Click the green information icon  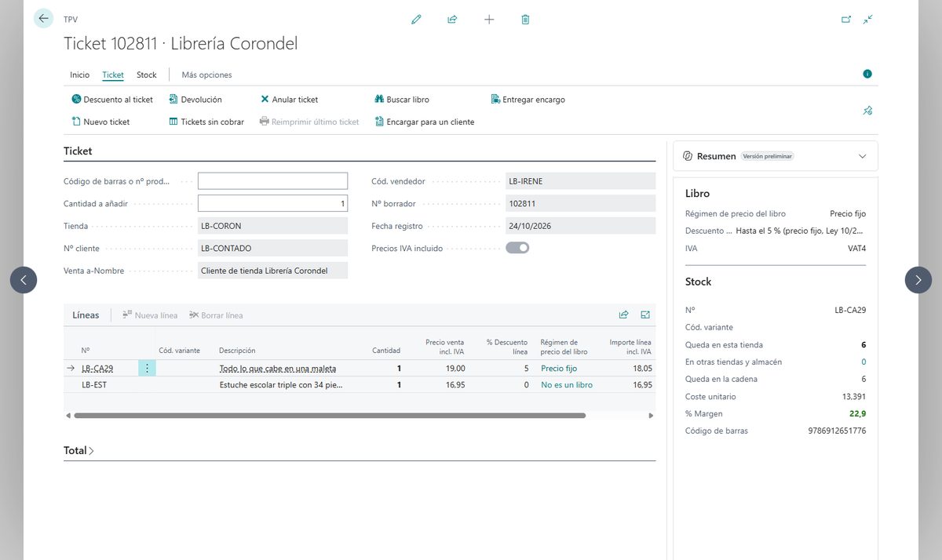tap(867, 74)
